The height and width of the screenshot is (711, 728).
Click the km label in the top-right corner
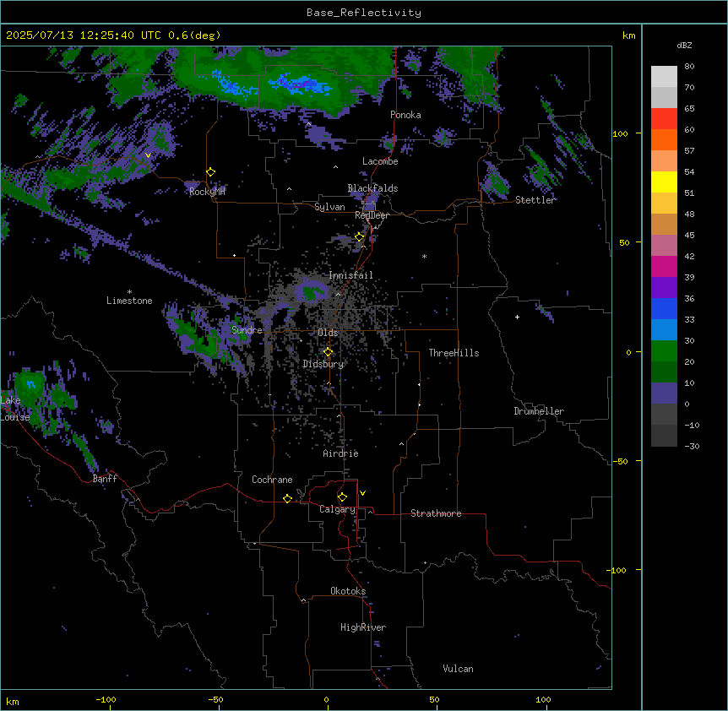tap(628, 35)
